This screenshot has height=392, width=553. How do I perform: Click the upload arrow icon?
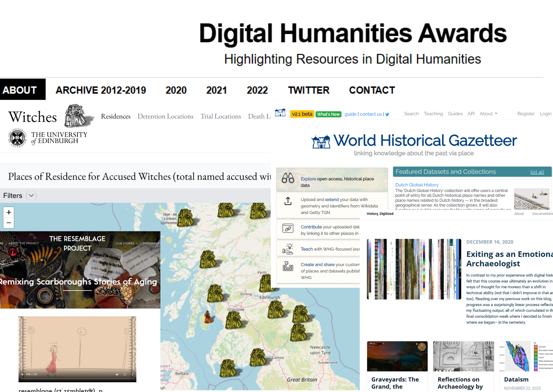pyautogui.click(x=288, y=201)
